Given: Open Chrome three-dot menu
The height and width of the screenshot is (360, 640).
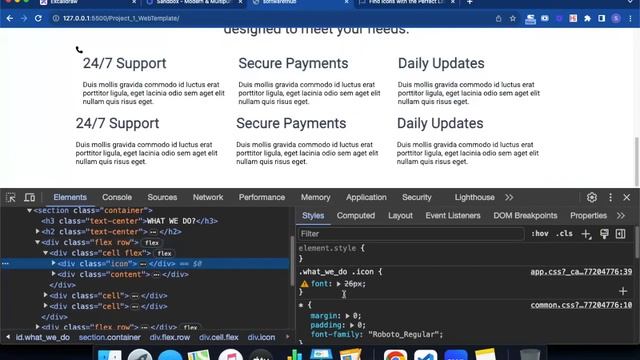Looking at the screenshot, I should pos(631,18).
